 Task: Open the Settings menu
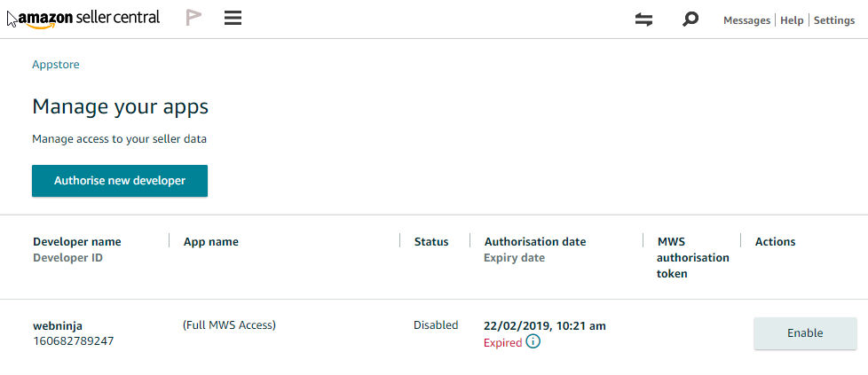point(834,20)
